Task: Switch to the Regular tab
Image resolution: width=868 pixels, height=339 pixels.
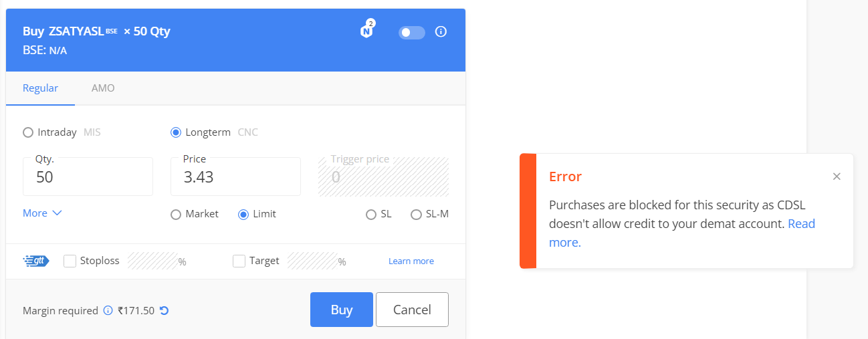Action: pyautogui.click(x=40, y=88)
